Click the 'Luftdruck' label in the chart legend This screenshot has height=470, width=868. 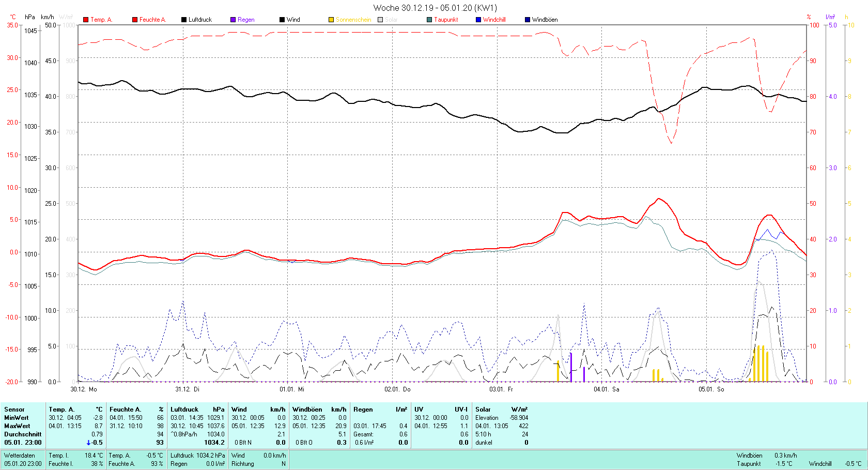click(200, 20)
